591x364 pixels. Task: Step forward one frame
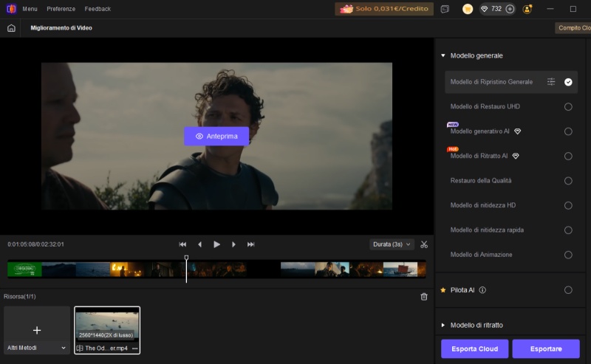pyautogui.click(x=233, y=244)
